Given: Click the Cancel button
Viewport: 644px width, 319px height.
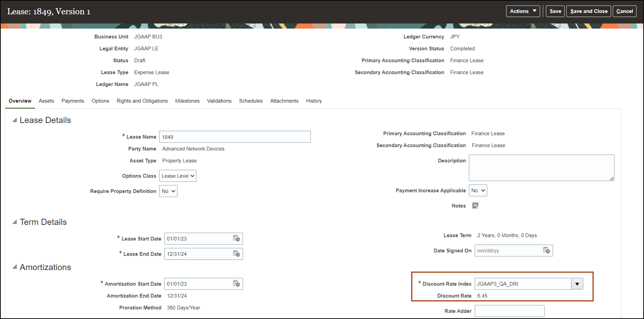Looking at the screenshot, I should (624, 11).
